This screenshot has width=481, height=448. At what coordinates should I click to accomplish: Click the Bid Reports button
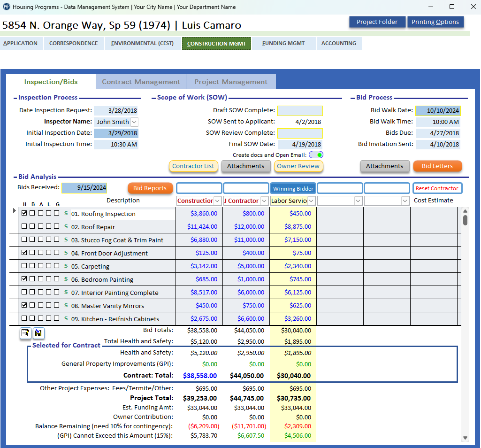coord(150,188)
